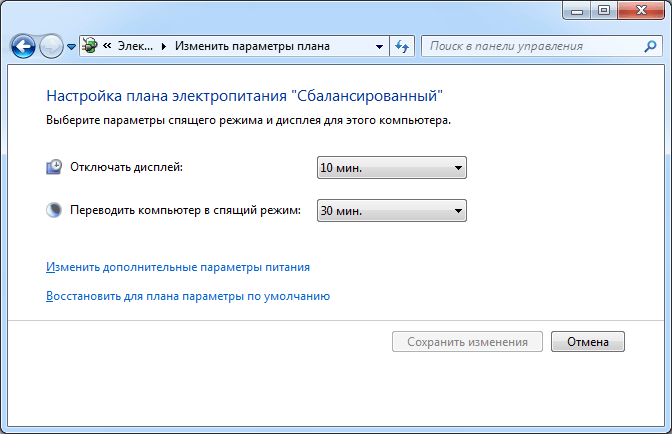The width and height of the screenshot is (672, 434).
Task: Click "Изменить параметры плана" breadcrumb
Action: (252, 46)
